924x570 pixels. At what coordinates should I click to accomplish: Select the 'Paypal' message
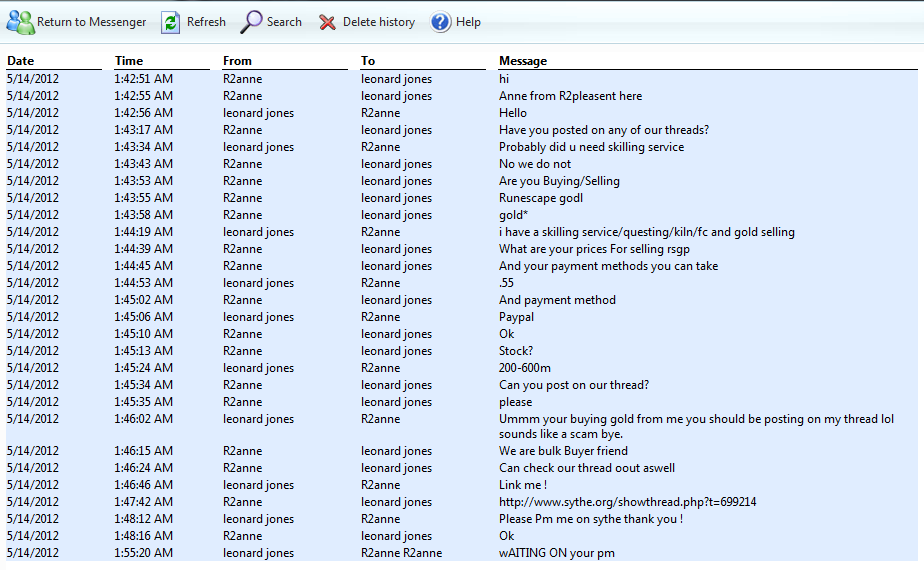tap(516, 317)
